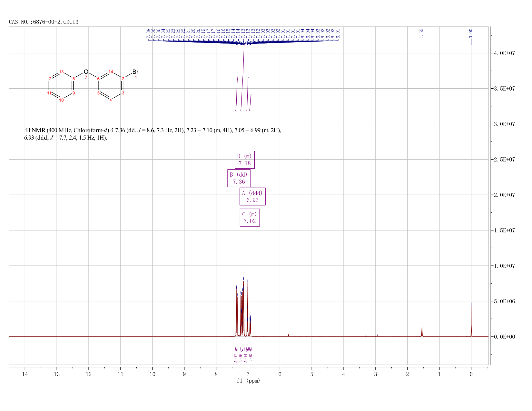Click the report text line starting with 6.93 (ddd
Viewport: 532px width, 411px height.
[66, 138]
